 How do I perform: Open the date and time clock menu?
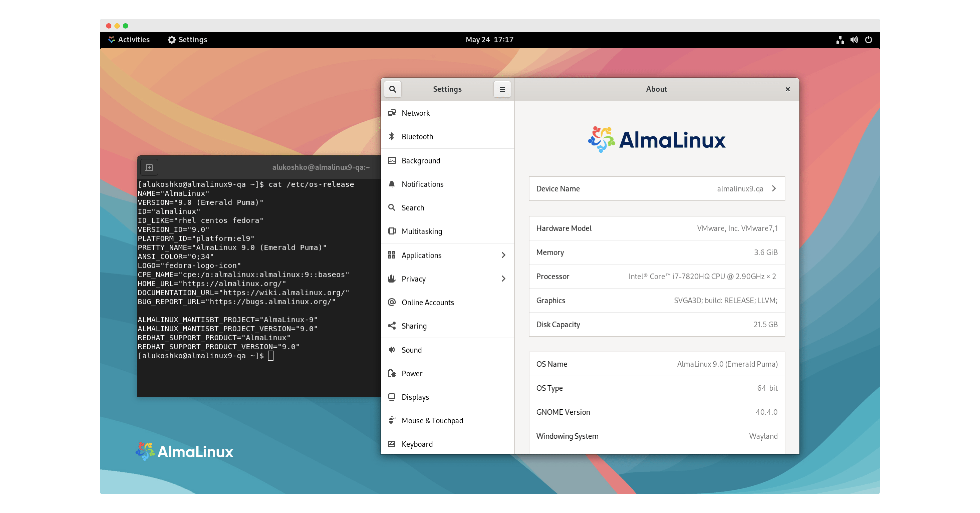(x=490, y=40)
